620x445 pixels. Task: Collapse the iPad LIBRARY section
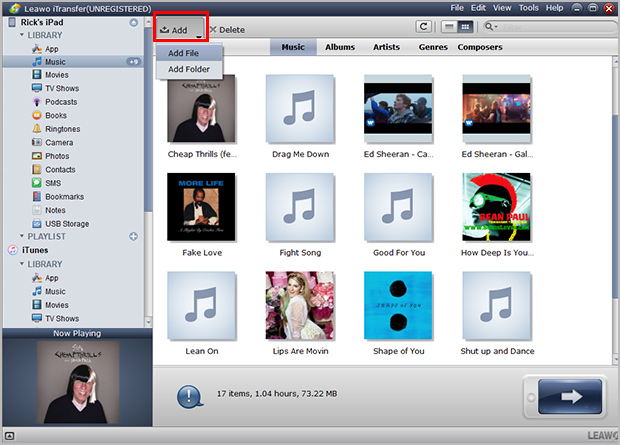click(22, 35)
